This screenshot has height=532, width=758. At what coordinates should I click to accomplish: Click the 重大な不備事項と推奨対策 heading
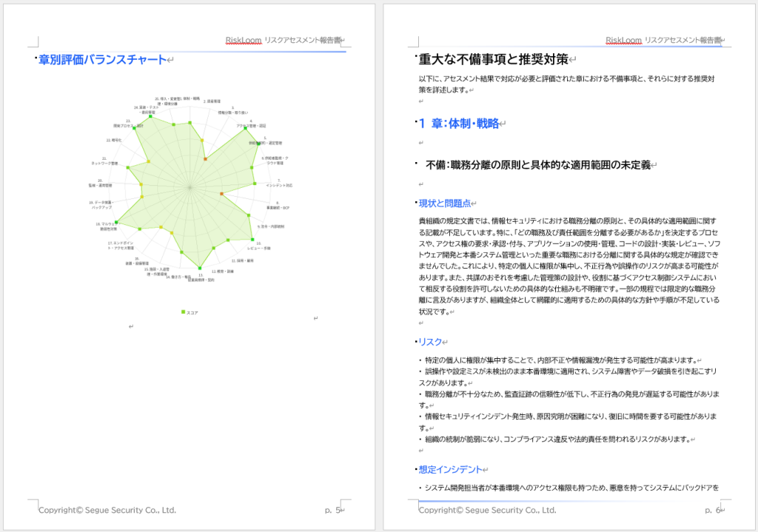[493, 60]
